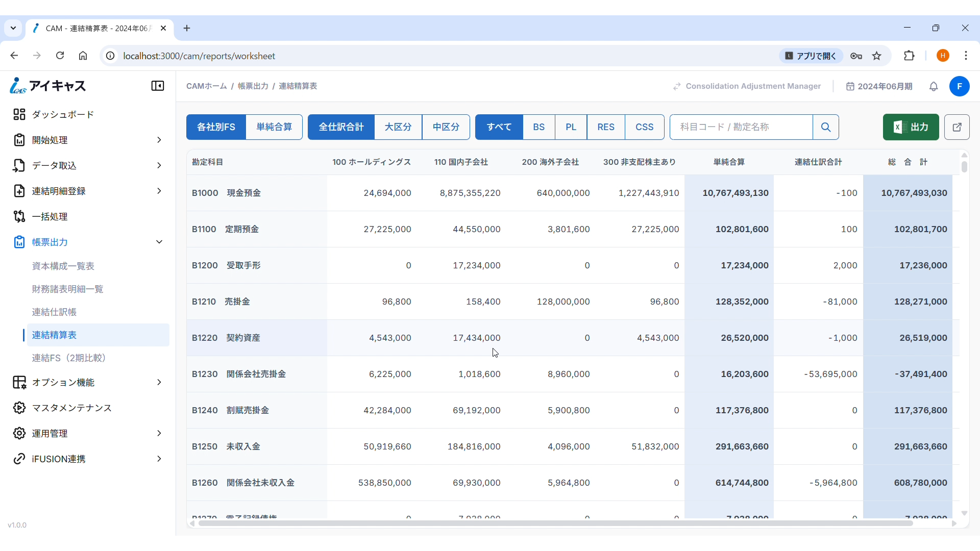980x551 pixels.
Task: Go to CAMホーム breadcrumb link
Action: pyautogui.click(x=206, y=86)
